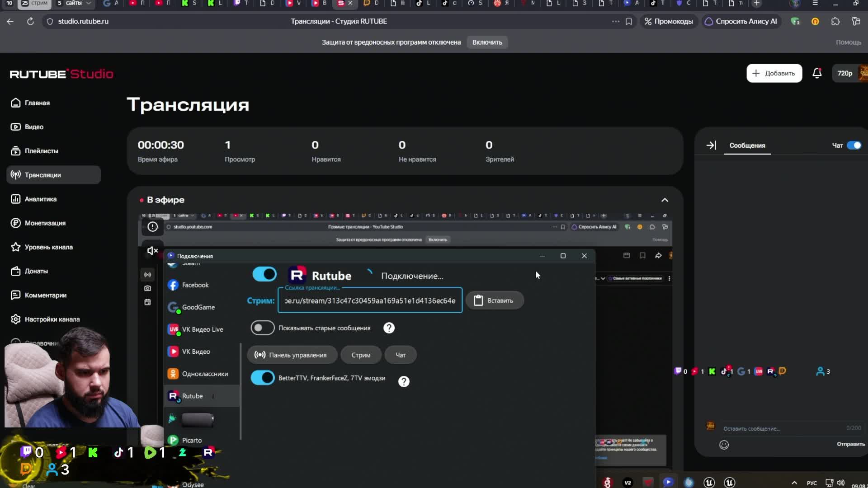Screen dimensions: 868x488
Task: Switch to Сообщения tab
Action: pos(747,145)
